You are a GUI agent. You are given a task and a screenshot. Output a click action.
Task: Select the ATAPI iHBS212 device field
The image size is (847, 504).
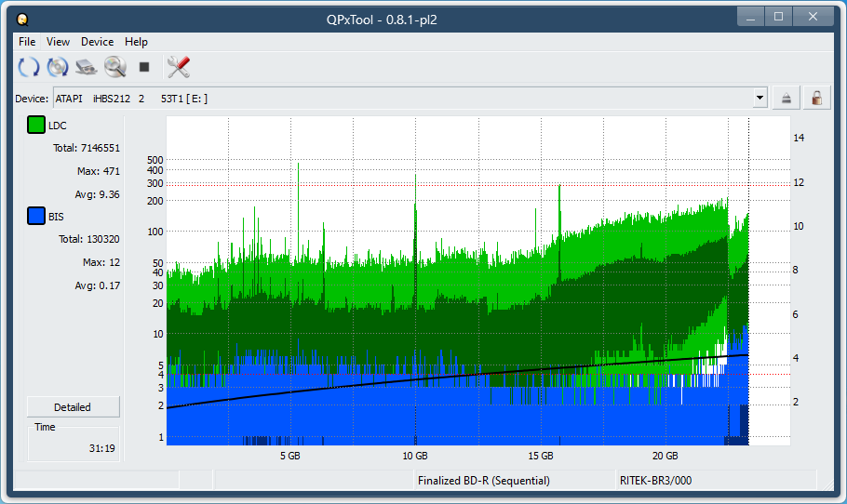[410, 99]
